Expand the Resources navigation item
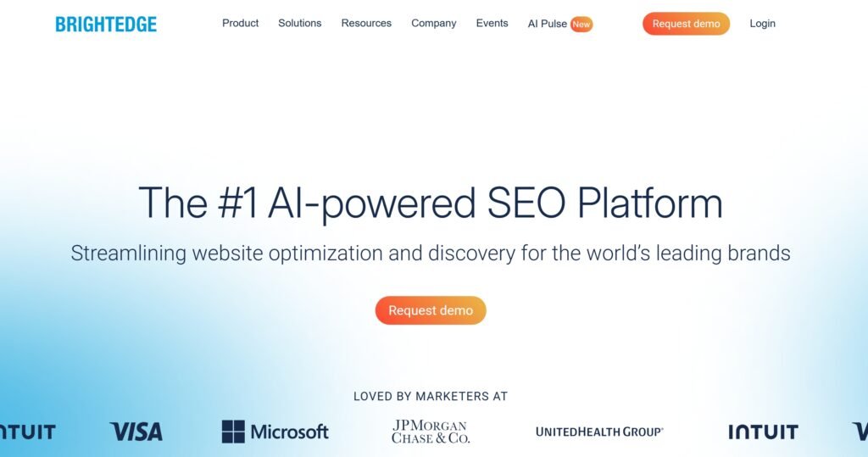 366,23
